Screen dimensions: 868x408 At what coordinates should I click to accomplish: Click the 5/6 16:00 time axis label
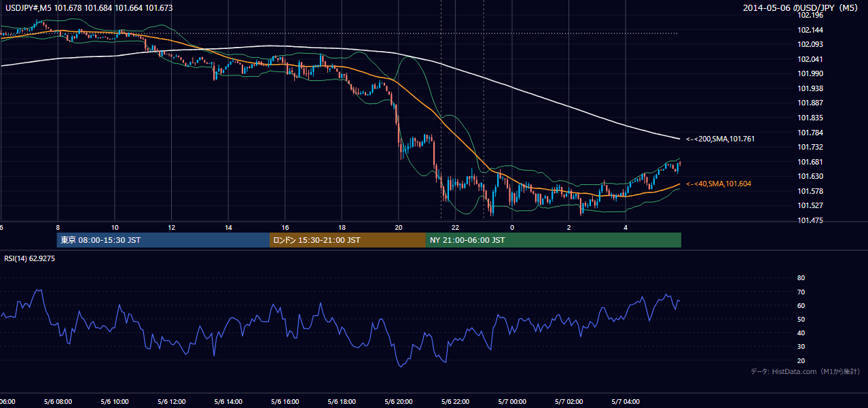click(285, 402)
